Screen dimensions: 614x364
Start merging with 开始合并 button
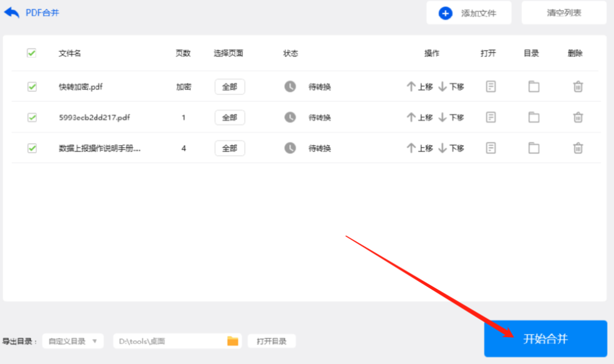click(546, 338)
